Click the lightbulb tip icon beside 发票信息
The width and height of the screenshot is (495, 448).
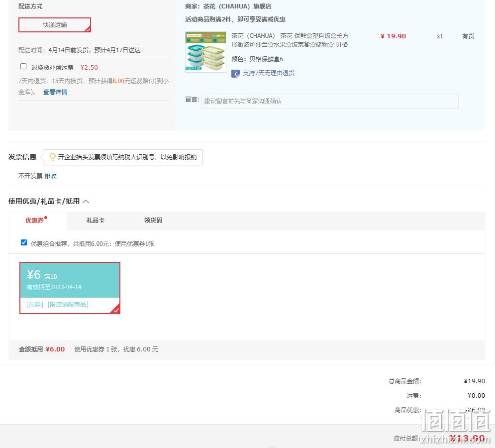point(53,157)
